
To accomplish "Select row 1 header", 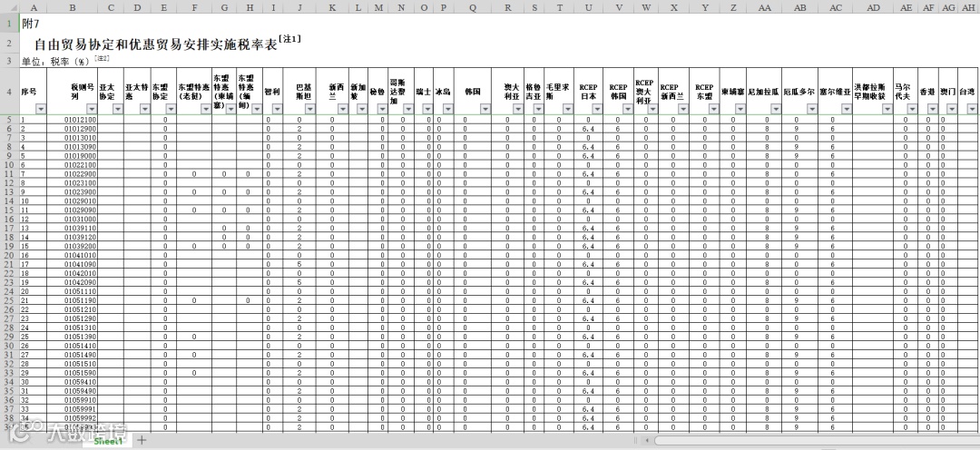I will [9, 24].
